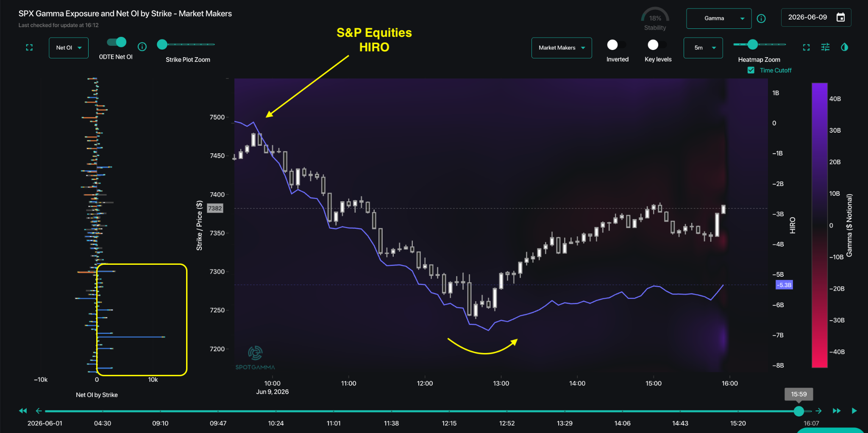Open the Gamma metric dropdown
The height and width of the screenshot is (433, 868).
point(719,19)
